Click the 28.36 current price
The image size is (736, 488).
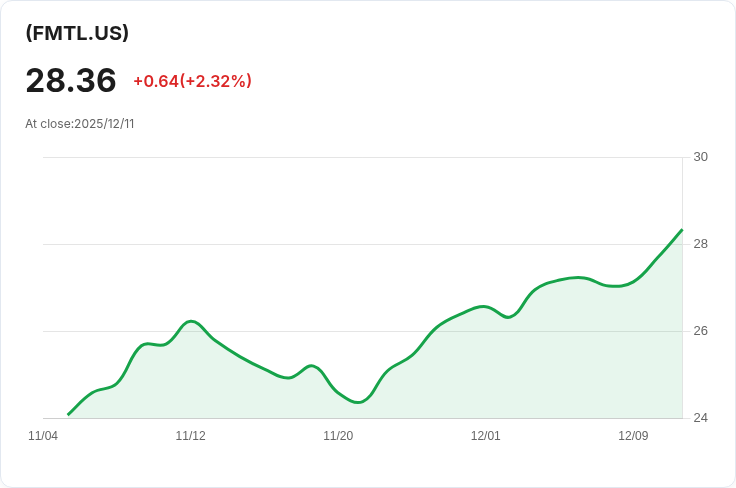[x=71, y=80]
